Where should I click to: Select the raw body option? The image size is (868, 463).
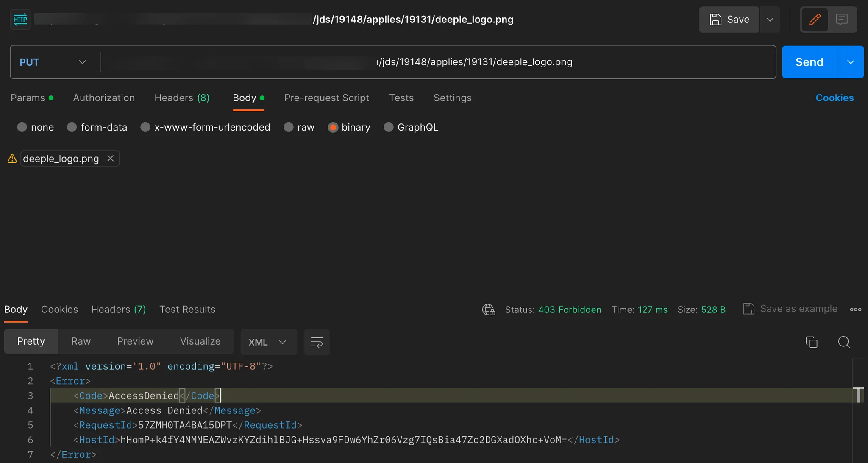289,127
